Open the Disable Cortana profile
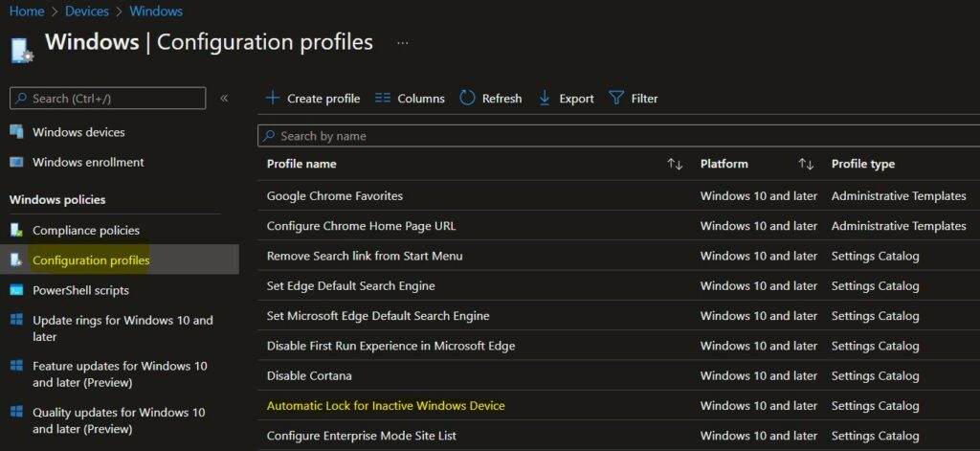980x451 pixels. 309,376
